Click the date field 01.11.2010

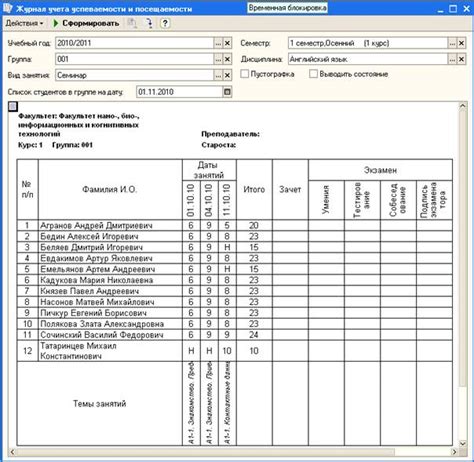coord(179,92)
